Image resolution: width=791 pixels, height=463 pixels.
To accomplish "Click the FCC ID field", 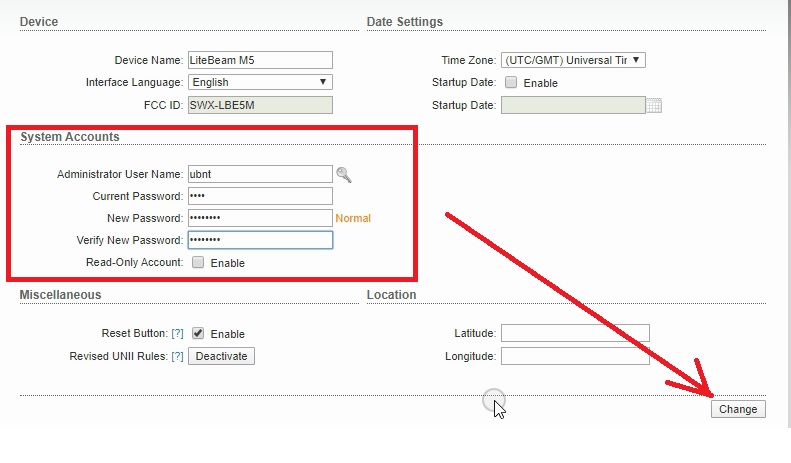I will tap(260, 105).
